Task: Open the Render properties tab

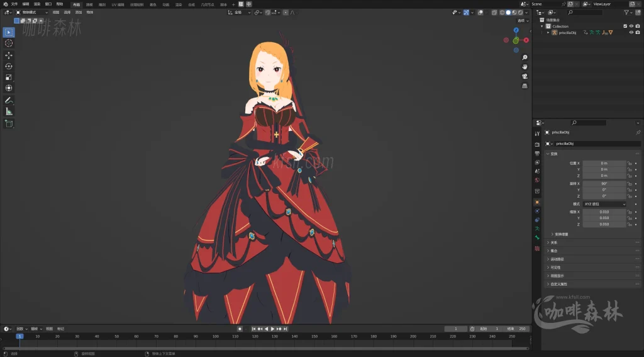Action: [537, 144]
